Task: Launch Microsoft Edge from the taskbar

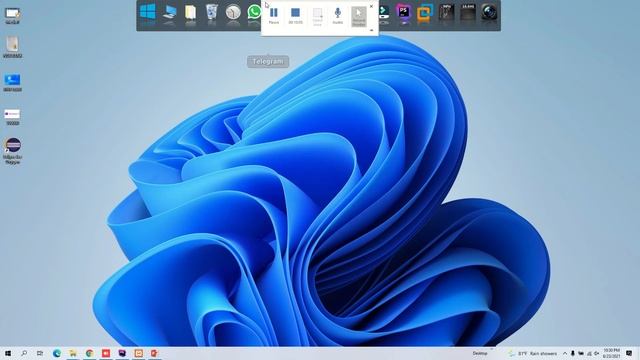Action: pyautogui.click(x=57, y=353)
